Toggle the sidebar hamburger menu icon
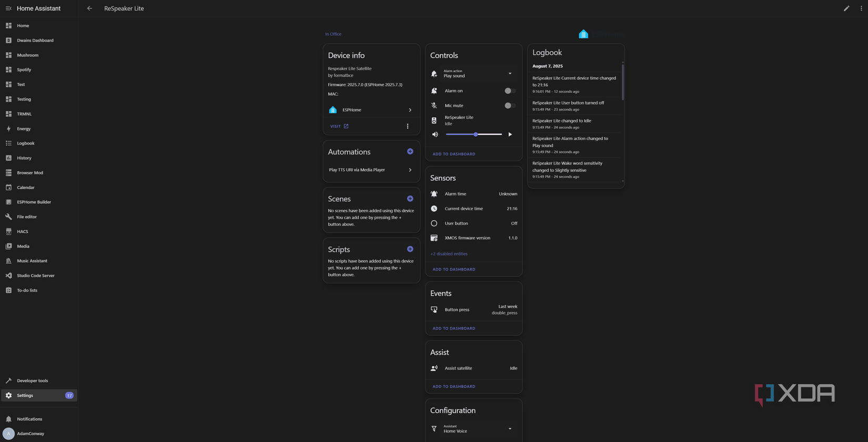This screenshot has height=442, width=868. pos(8,8)
